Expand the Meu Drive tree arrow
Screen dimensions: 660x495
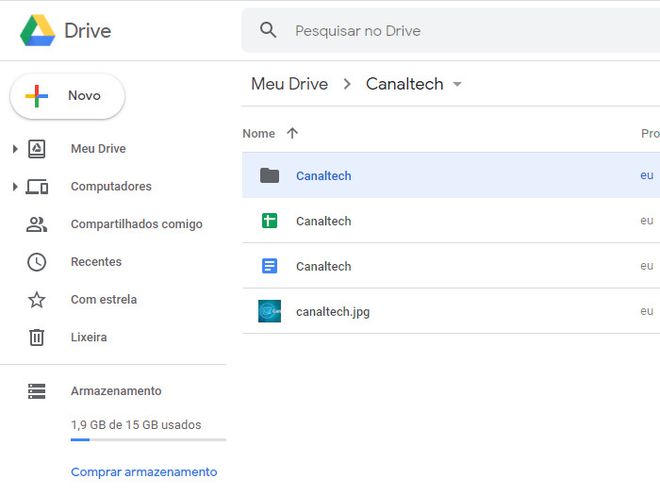pos(15,149)
